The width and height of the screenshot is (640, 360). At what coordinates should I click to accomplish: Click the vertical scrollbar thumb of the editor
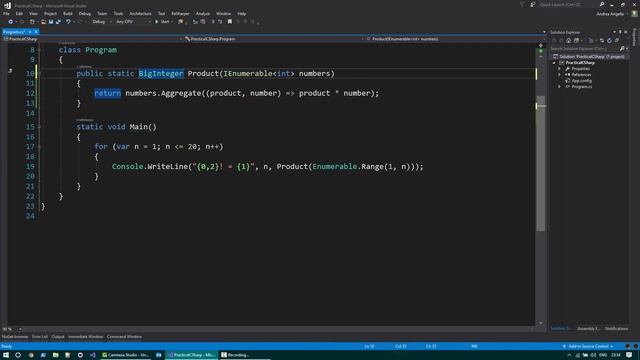540,163
